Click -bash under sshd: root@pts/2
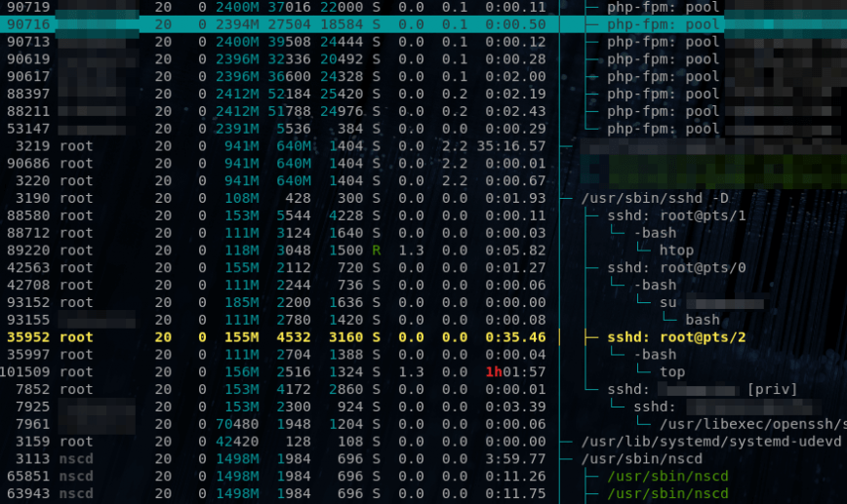 click(655, 355)
